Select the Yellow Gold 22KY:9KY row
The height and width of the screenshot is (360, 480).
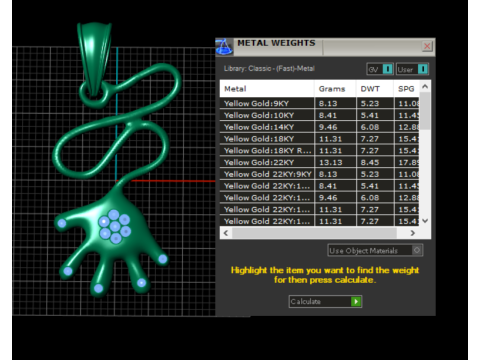(x=319, y=174)
